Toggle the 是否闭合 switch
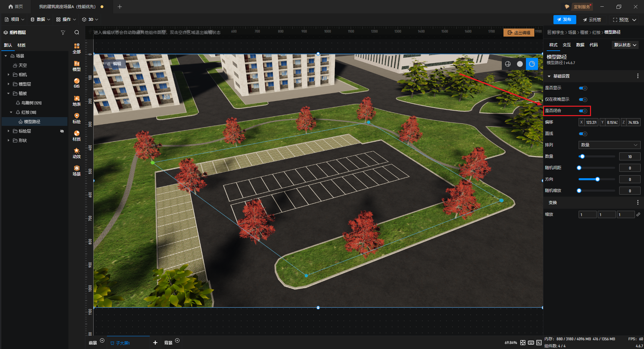The width and height of the screenshot is (644, 349). pos(583,111)
